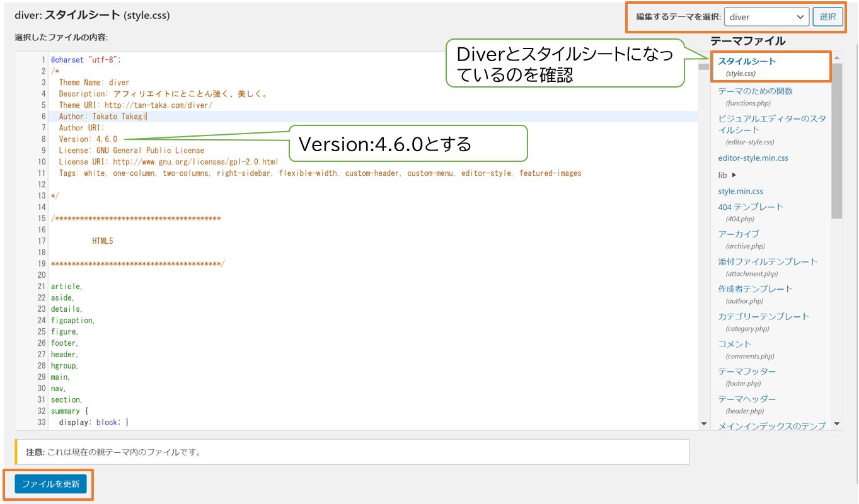The height and width of the screenshot is (504, 859).
Task: Select diver in the theme dropdown
Action: [x=766, y=17]
